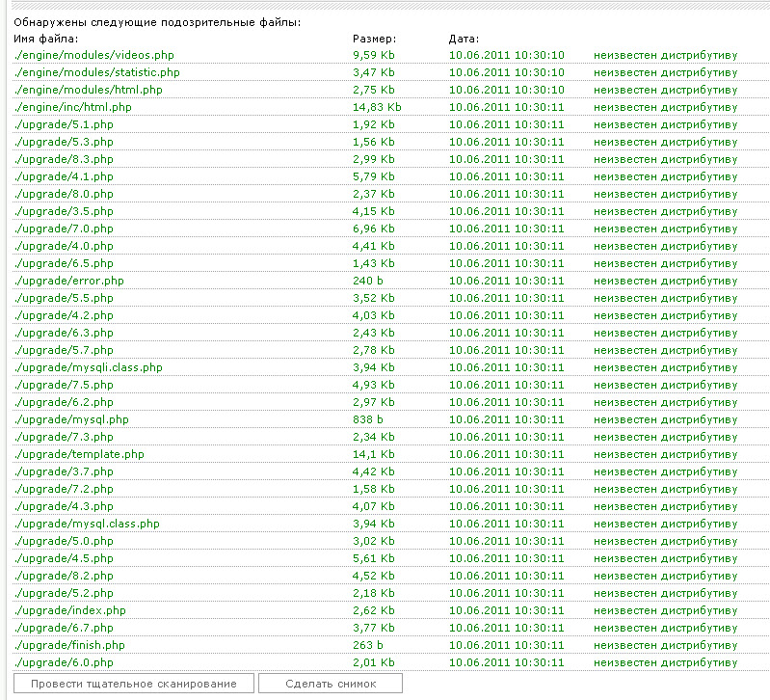Select file name ./upgrade/4.5.php

click(x=64, y=558)
